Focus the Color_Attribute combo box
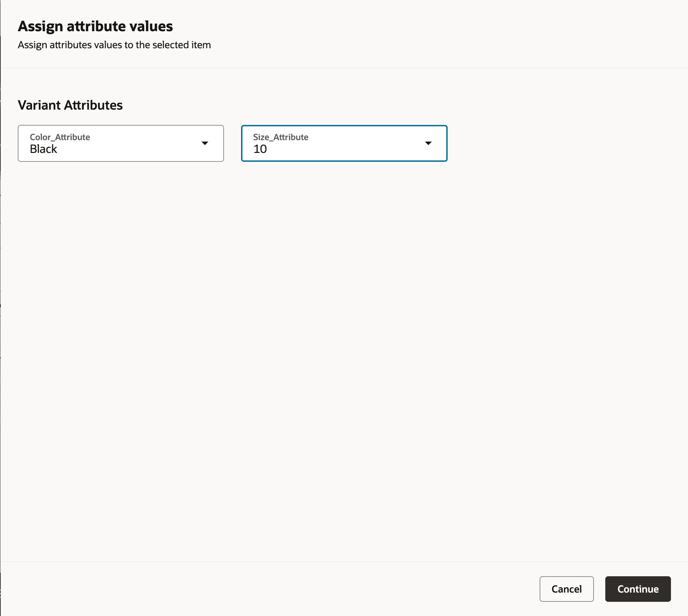688x616 pixels. click(x=121, y=143)
